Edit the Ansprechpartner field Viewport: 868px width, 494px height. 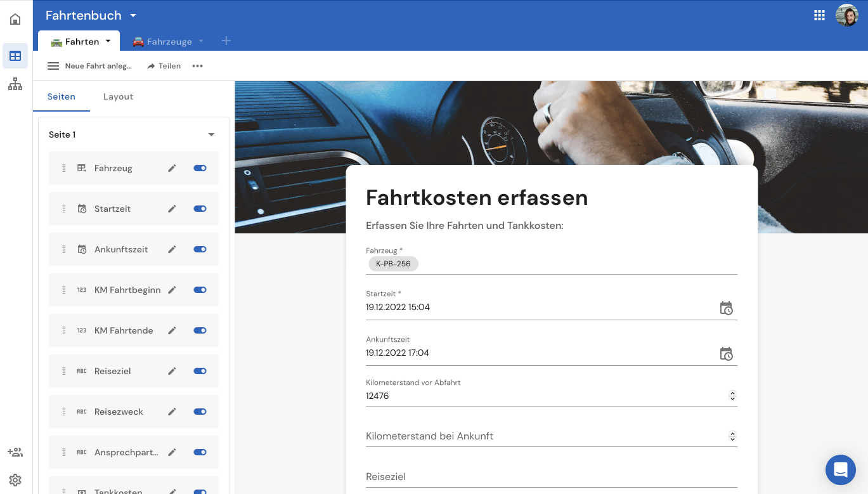pos(172,452)
